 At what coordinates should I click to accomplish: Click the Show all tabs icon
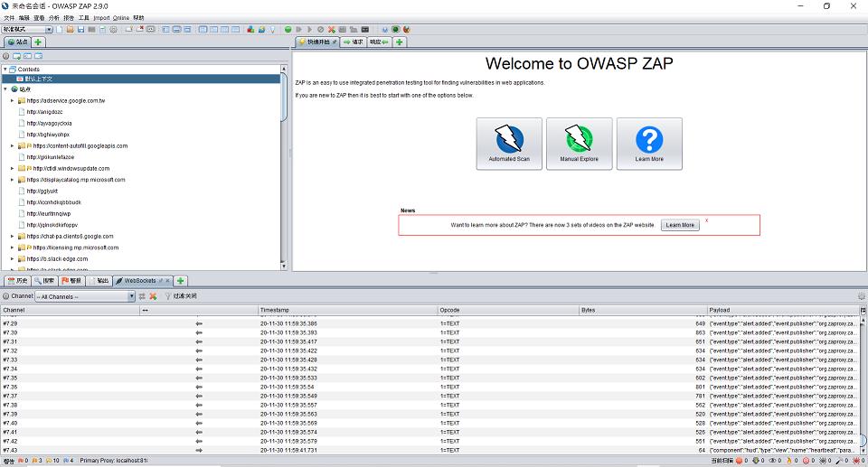point(128,29)
